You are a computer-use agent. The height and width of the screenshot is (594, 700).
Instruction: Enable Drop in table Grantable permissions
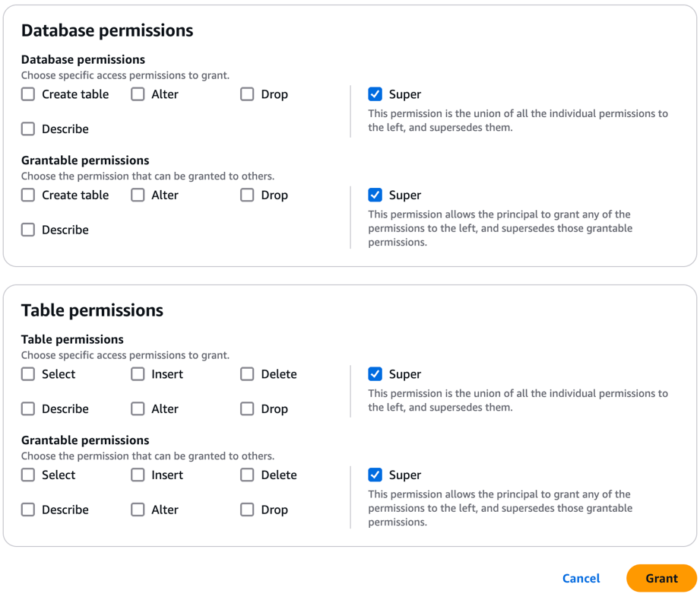pyautogui.click(x=247, y=510)
